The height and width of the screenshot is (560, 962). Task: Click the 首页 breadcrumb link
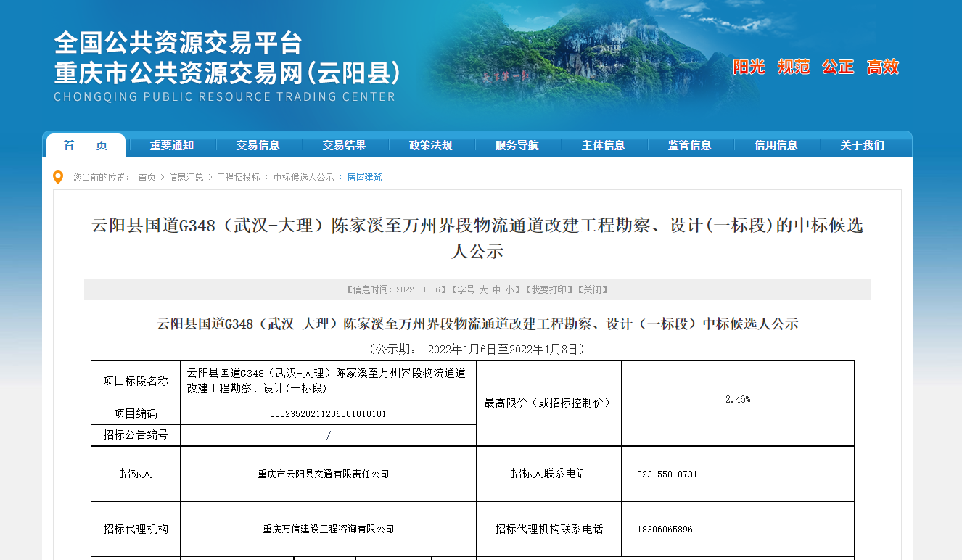pyautogui.click(x=147, y=177)
